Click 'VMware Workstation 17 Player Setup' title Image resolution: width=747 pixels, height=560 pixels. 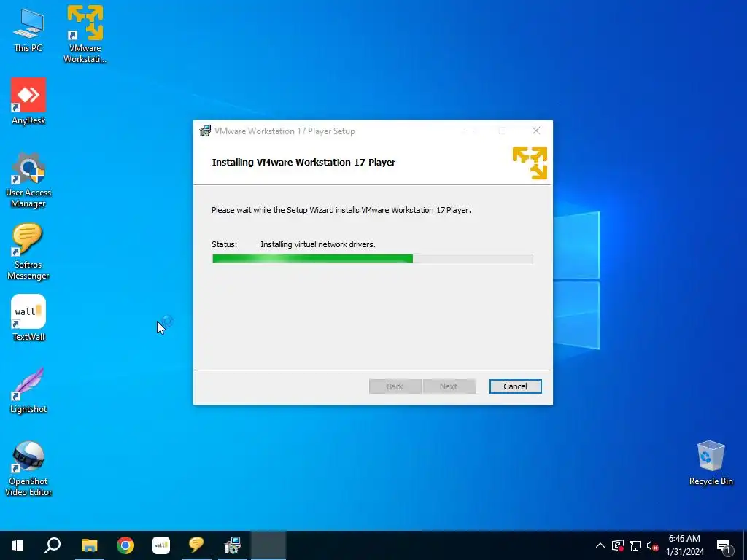(285, 131)
